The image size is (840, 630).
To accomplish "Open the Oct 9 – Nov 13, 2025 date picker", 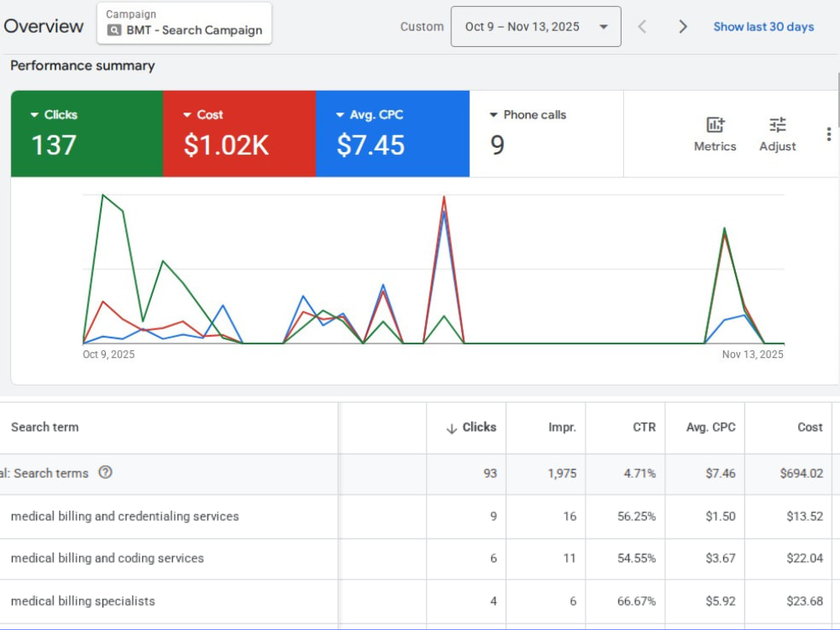I will [536, 27].
